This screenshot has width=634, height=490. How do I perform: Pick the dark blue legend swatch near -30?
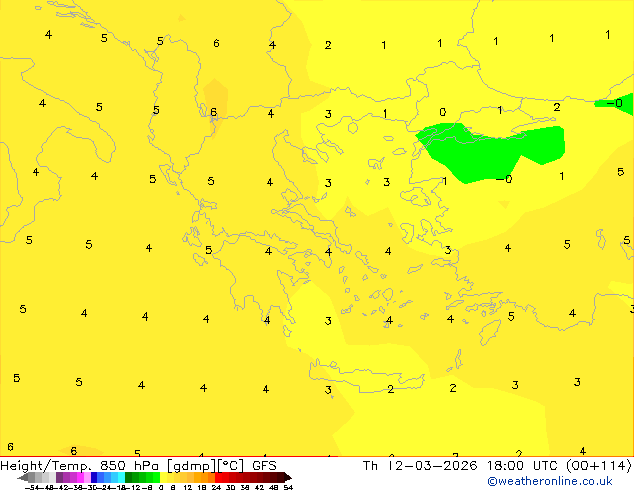(x=94, y=477)
